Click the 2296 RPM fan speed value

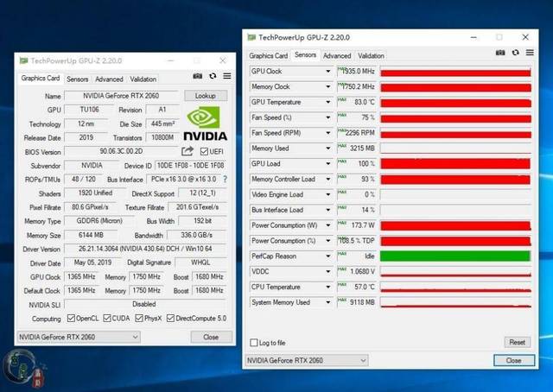[x=357, y=133]
